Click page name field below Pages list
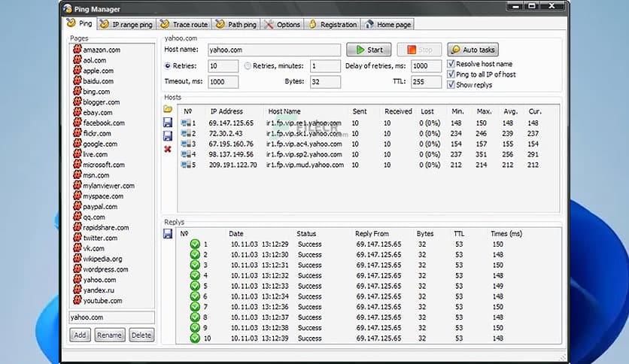Screen dimensions: 629x364 (111, 317)
